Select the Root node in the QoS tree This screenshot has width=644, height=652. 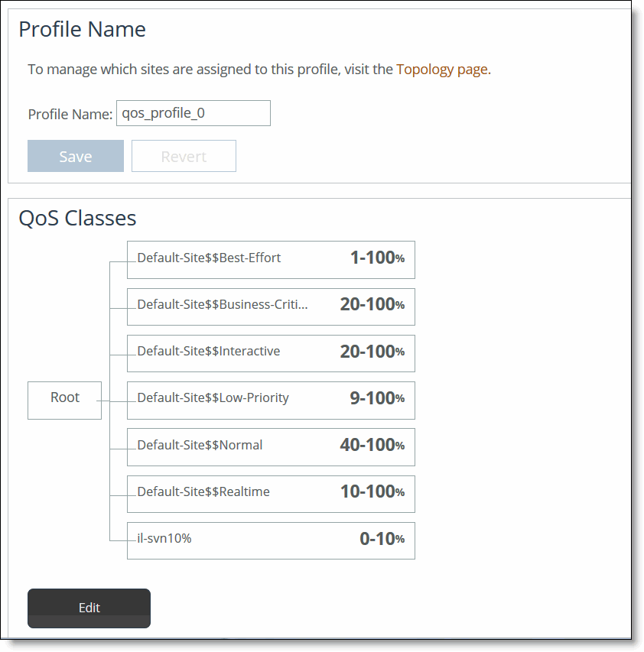(x=64, y=400)
